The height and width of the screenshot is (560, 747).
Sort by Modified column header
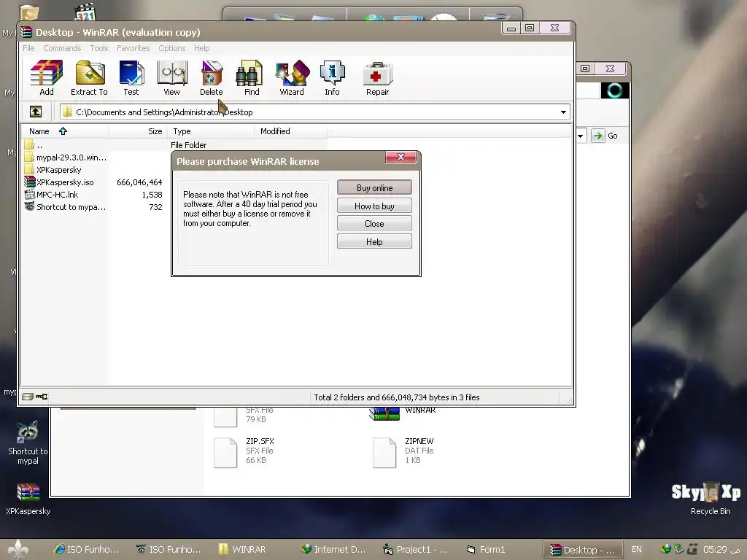[x=291, y=131]
